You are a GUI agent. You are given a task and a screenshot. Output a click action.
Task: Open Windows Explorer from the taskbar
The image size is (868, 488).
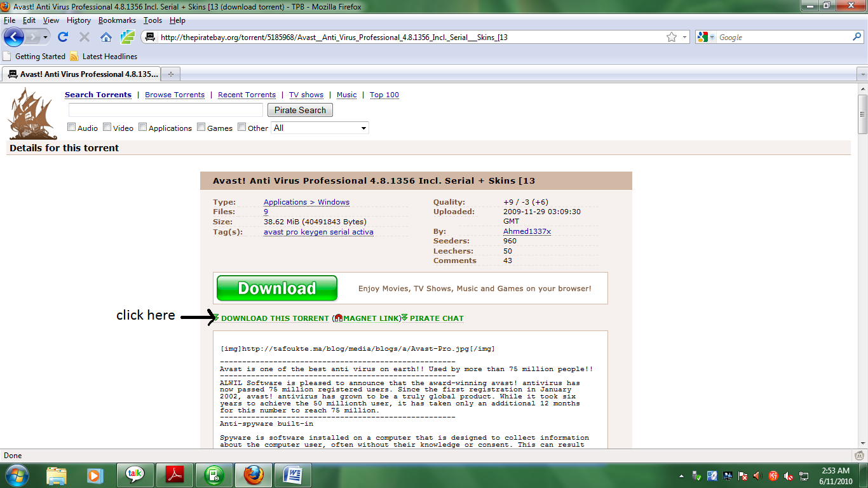click(x=57, y=475)
